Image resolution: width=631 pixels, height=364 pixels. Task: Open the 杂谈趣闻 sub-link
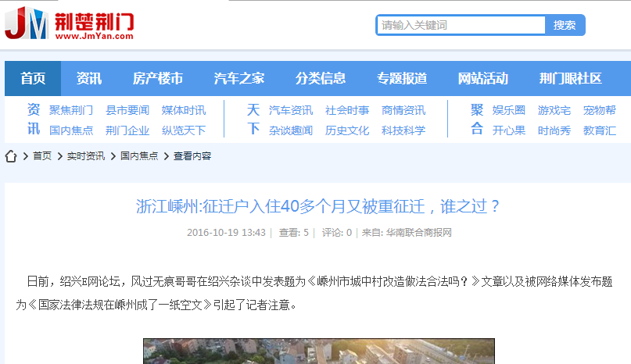291,130
